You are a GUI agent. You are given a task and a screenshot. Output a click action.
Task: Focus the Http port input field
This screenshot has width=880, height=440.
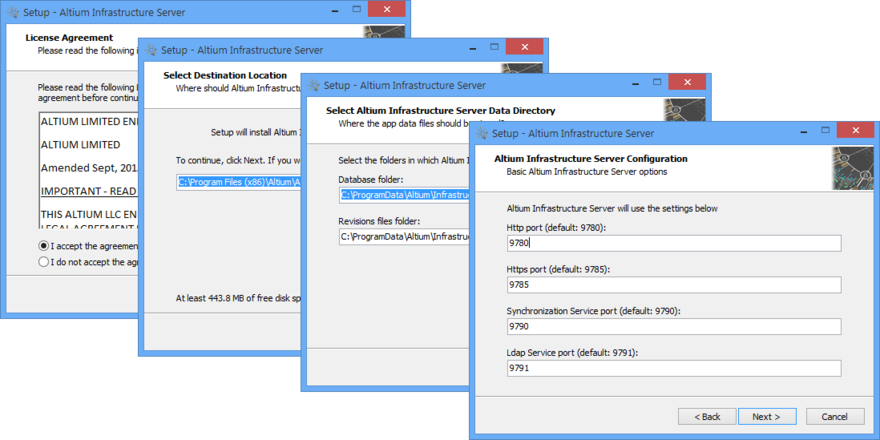[x=673, y=243]
